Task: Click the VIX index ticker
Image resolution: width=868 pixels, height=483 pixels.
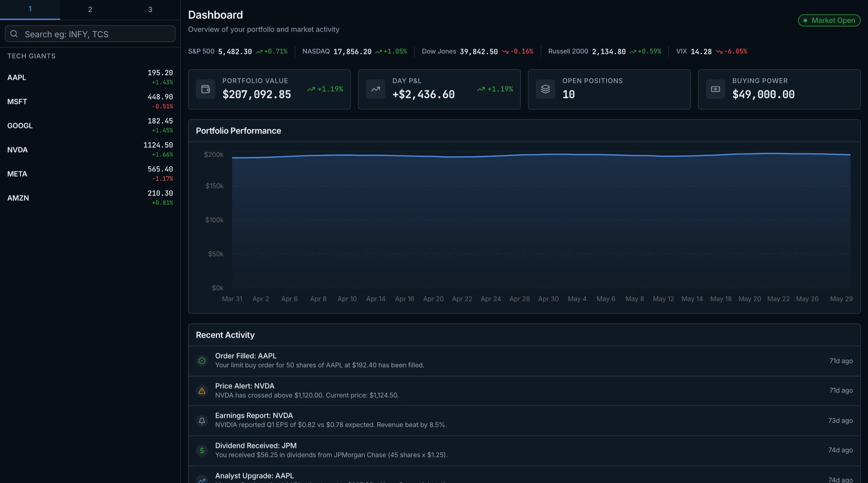Action: click(x=712, y=51)
